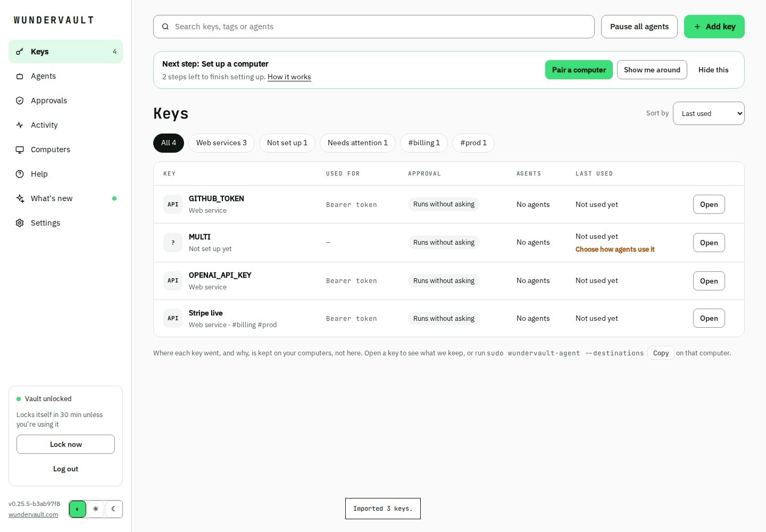The height and width of the screenshot is (532, 766).
Task: Open the OPENAI_API_KEY key
Action: [x=709, y=281]
